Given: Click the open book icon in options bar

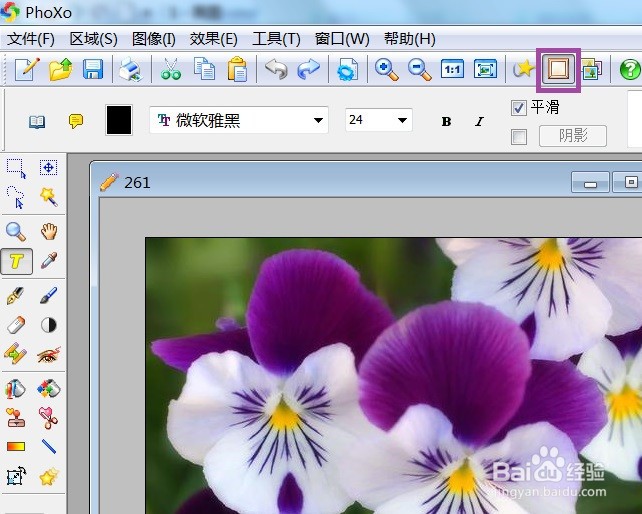Looking at the screenshot, I should 37,122.
